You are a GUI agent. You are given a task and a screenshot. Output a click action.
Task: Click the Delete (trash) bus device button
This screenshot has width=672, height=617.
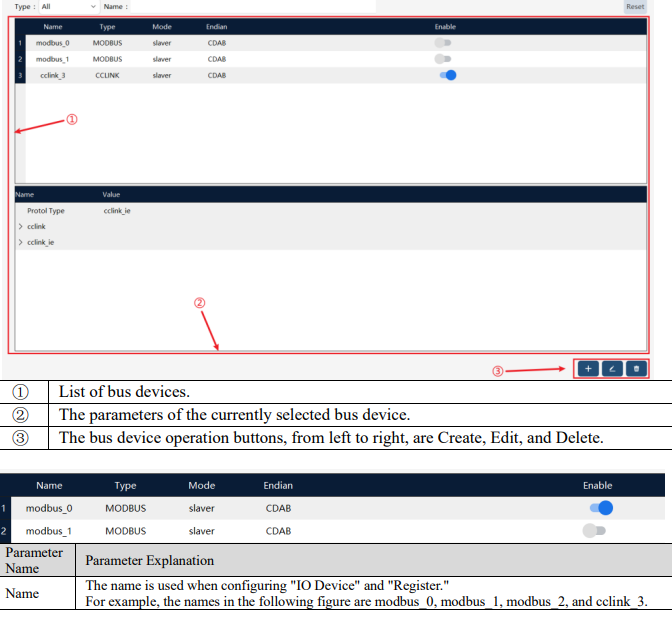(636, 368)
